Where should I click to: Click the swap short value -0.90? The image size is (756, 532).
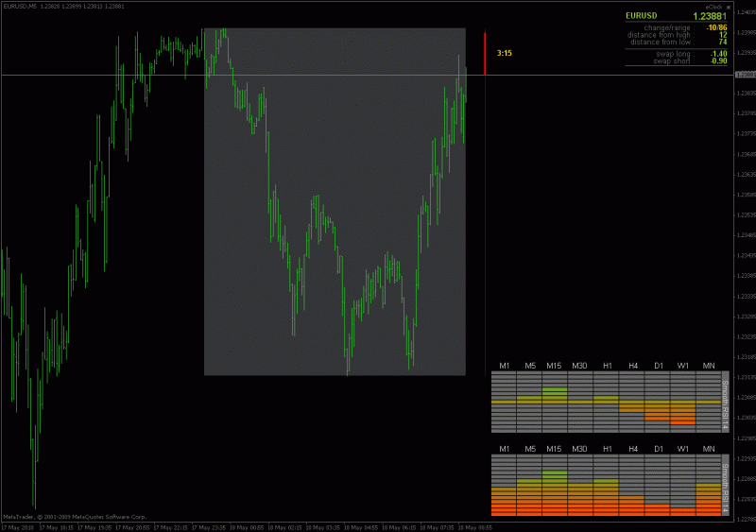pos(719,61)
